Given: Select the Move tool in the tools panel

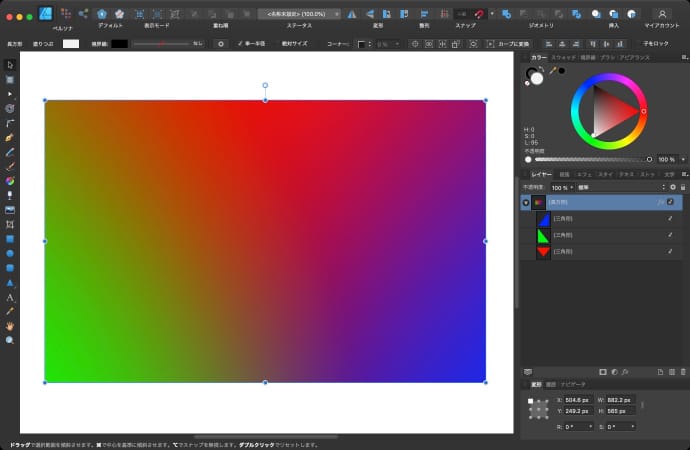Looking at the screenshot, I should 10,65.
